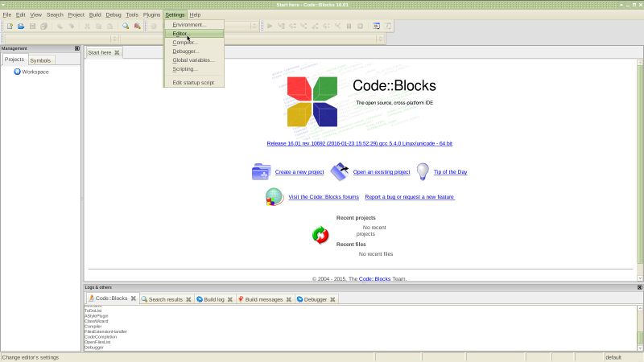Image resolution: width=644 pixels, height=362 pixels.
Task: Close the Logs & others panel
Action: (639, 287)
